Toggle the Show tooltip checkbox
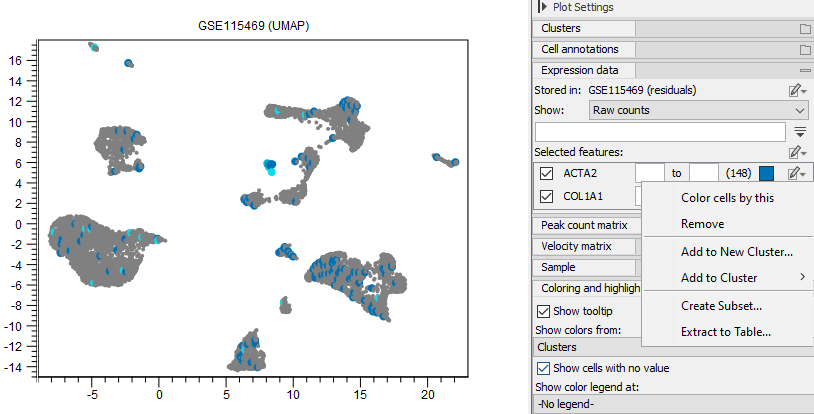 (x=543, y=311)
